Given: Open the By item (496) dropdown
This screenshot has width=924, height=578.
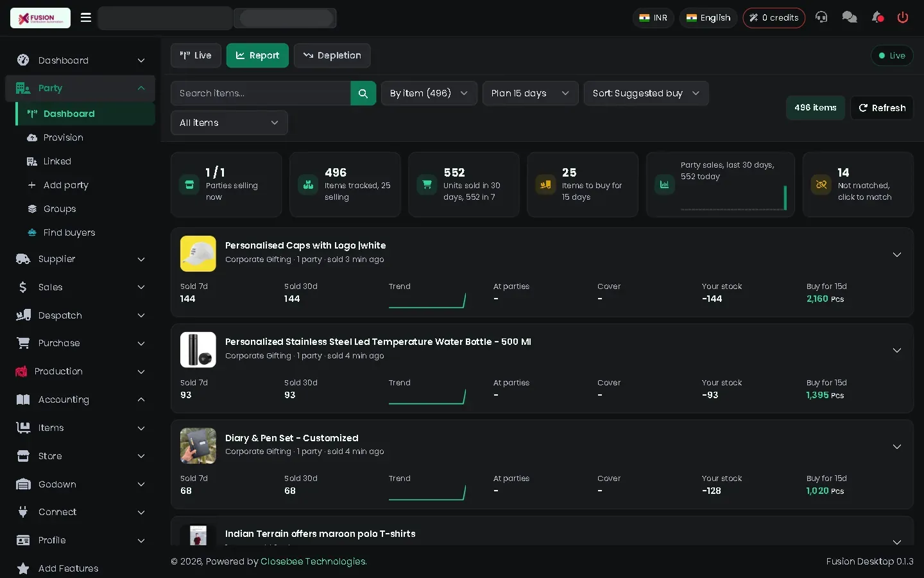Looking at the screenshot, I should tap(429, 93).
